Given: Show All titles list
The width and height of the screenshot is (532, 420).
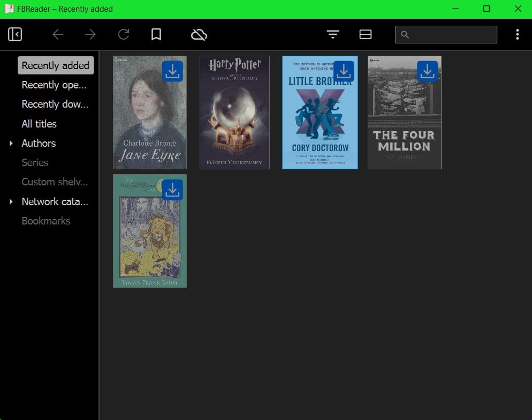Looking at the screenshot, I should click(x=39, y=124).
